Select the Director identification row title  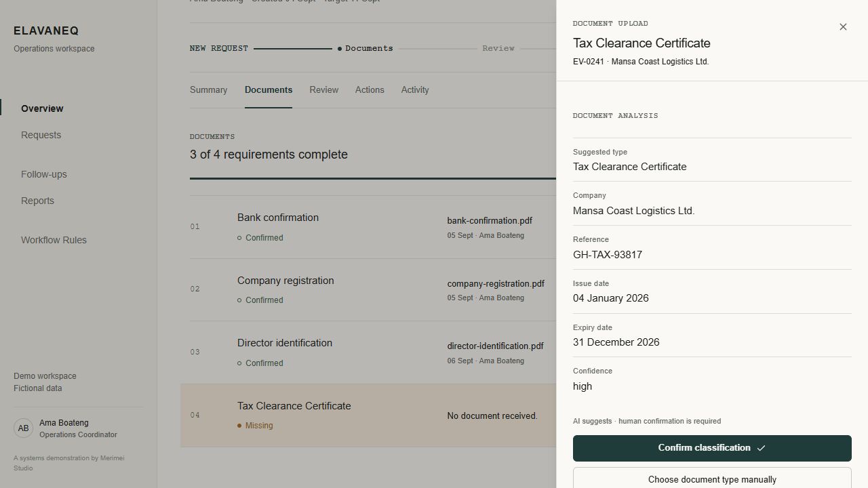click(x=285, y=343)
